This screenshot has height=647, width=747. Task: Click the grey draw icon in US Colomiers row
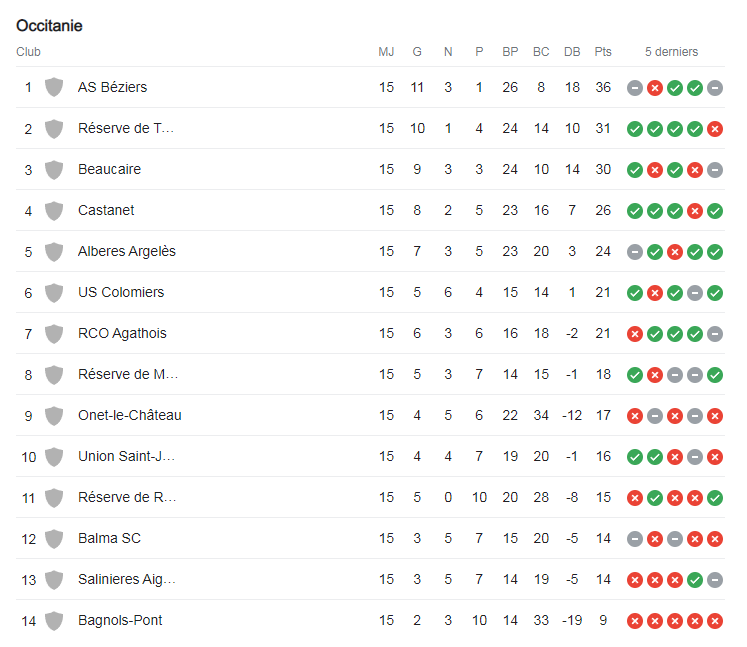[695, 293]
